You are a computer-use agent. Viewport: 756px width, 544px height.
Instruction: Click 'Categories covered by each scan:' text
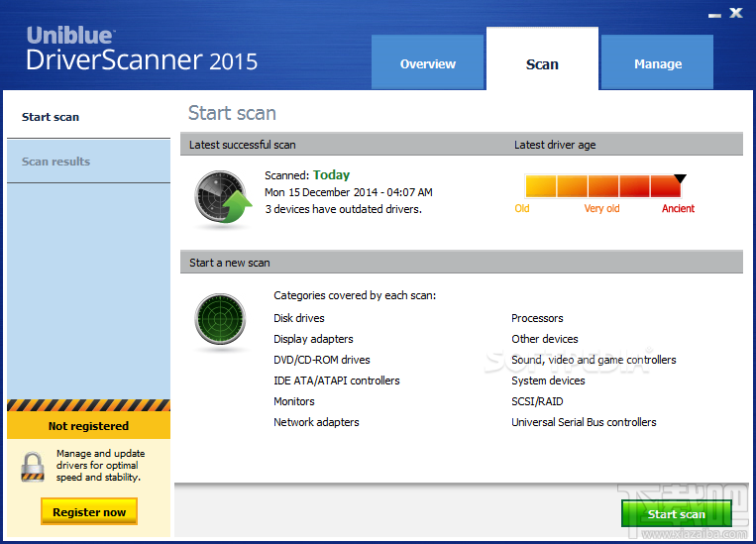pos(355,295)
